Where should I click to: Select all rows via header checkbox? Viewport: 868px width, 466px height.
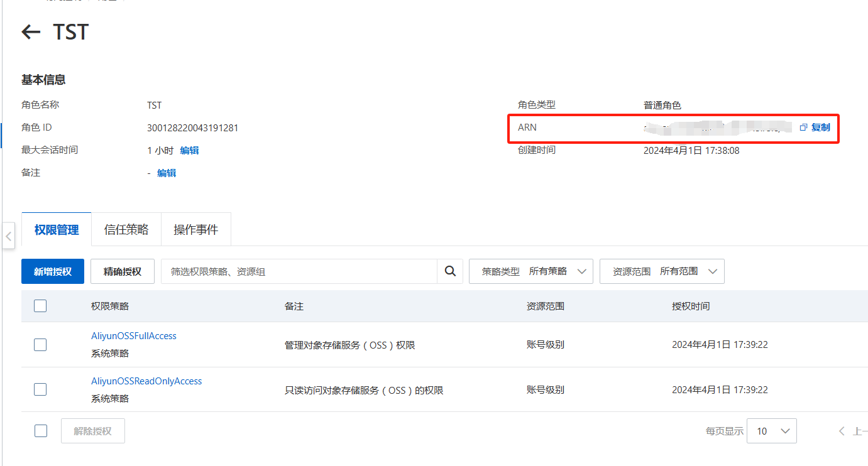coord(40,306)
